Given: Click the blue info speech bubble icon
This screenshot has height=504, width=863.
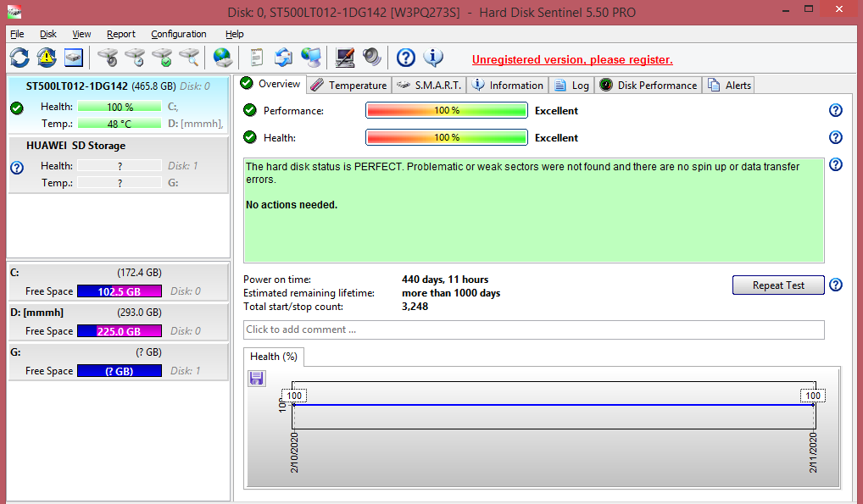Looking at the screenshot, I should click(433, 58).
